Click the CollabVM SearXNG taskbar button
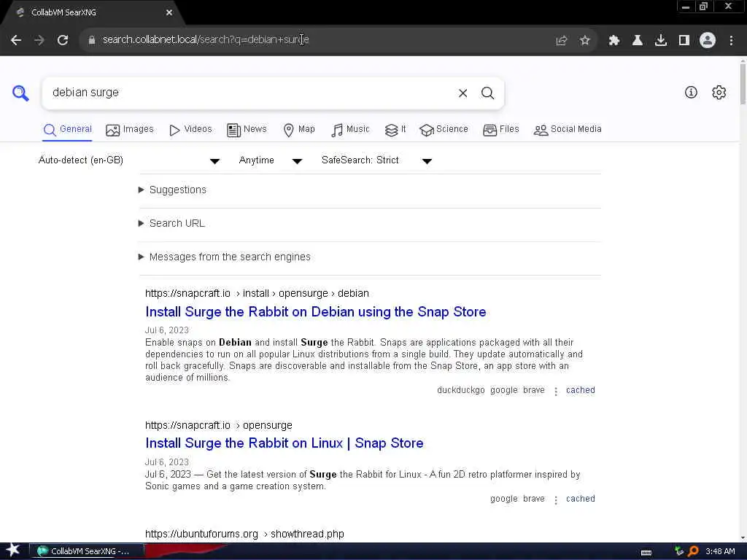747x560 pixels. point(88,551)
